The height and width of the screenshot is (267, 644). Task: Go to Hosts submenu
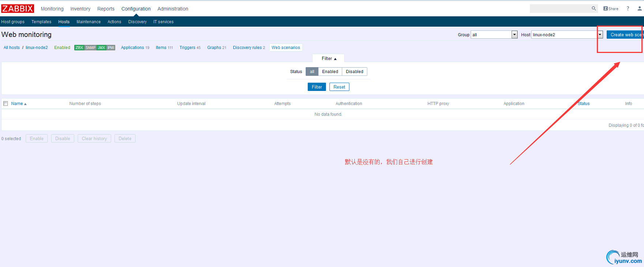[64, 22]
